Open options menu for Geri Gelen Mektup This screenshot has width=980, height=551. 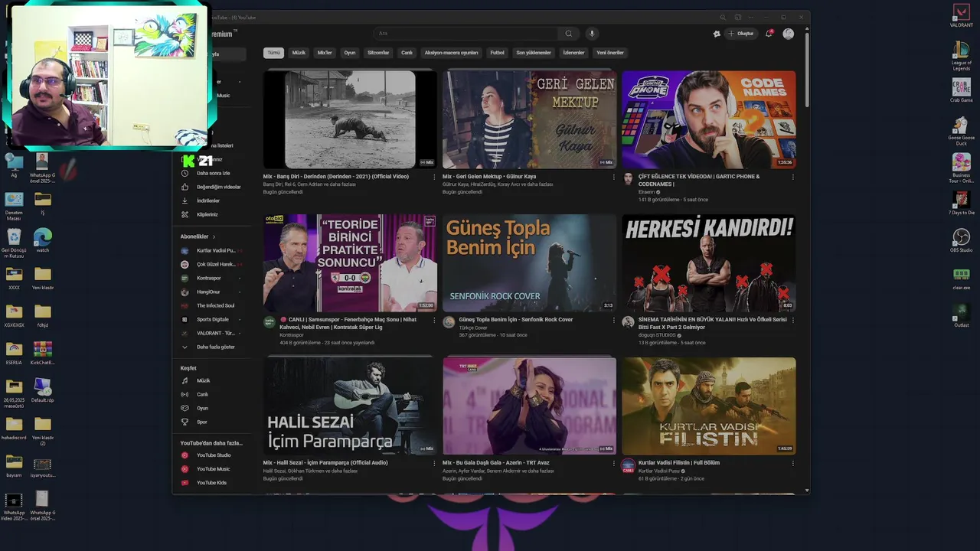coord(613,177)
